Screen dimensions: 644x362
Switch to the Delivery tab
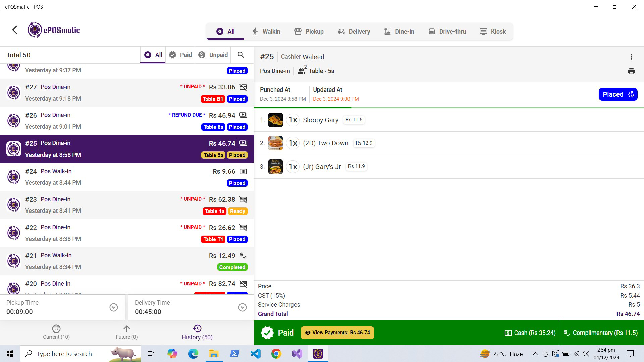tap(354, 32)
